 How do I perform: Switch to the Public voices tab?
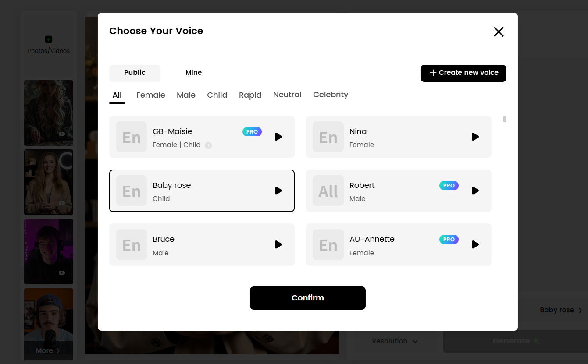pyautogui.click(x=135, y=73)
